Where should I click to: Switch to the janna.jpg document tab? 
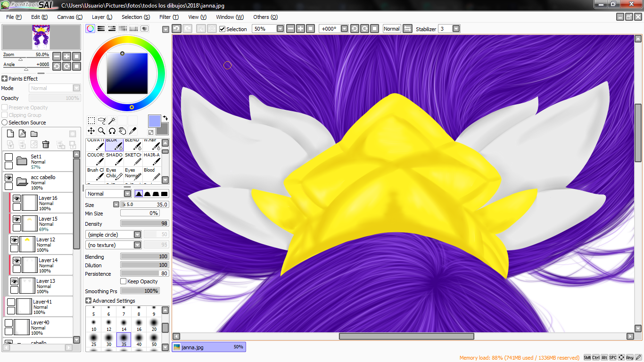[209, 347]
